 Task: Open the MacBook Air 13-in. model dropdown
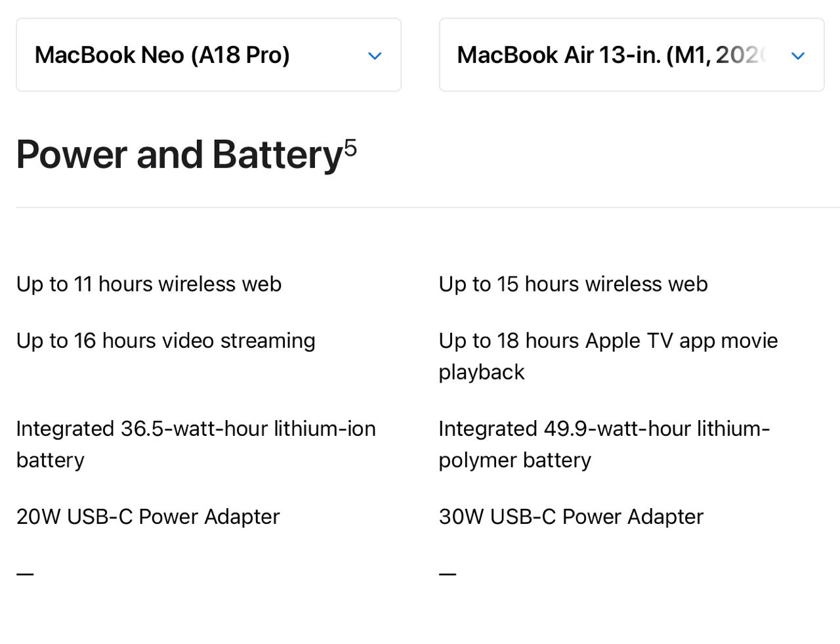(x=631, y=55)
